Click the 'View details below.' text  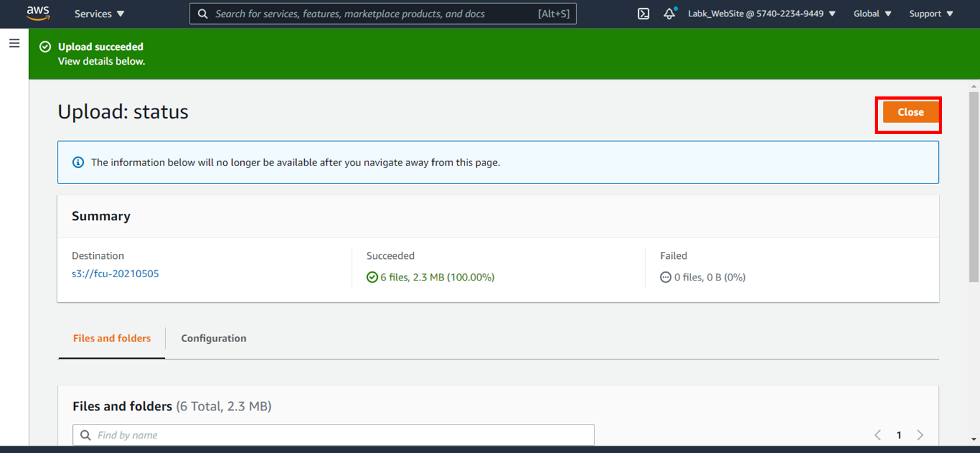click(x=101, y=62)
